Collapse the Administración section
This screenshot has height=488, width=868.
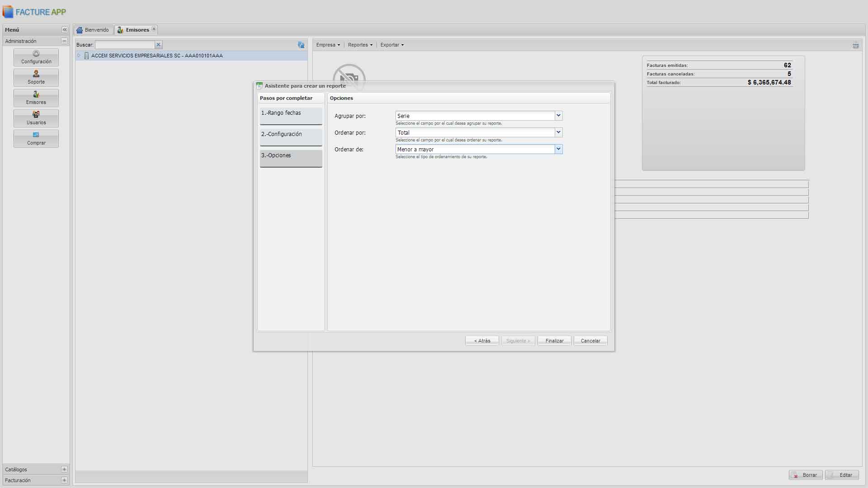(x=64, y=41)
